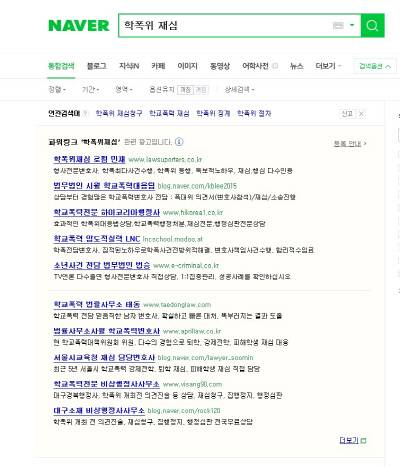Open the 카페 tab
The width and height of the screenshot is (400, 467).
158,66
